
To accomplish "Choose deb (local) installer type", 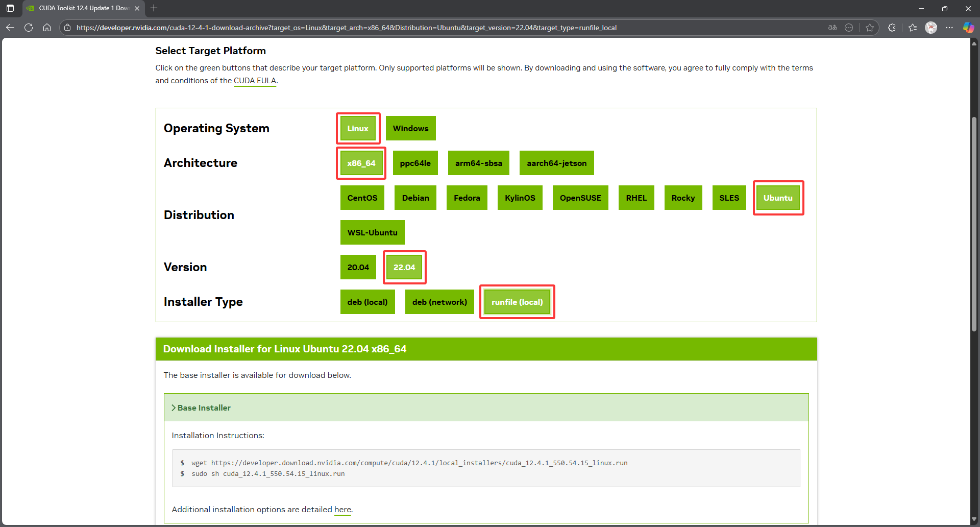I will click(x=367, y=302).
